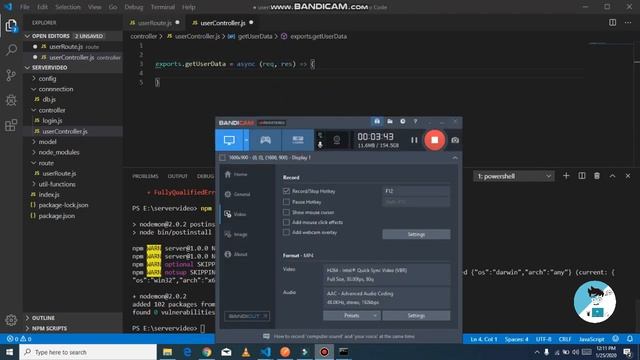640x360 pixels.
Task: Open the terminal selector powershell dropdown
Action: tap(513, 176)
